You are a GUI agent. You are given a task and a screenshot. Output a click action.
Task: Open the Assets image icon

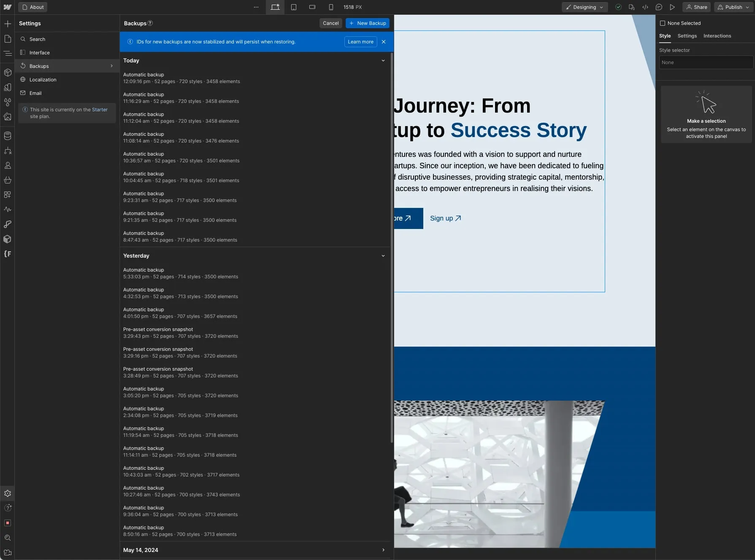click(x=8, y=117)
